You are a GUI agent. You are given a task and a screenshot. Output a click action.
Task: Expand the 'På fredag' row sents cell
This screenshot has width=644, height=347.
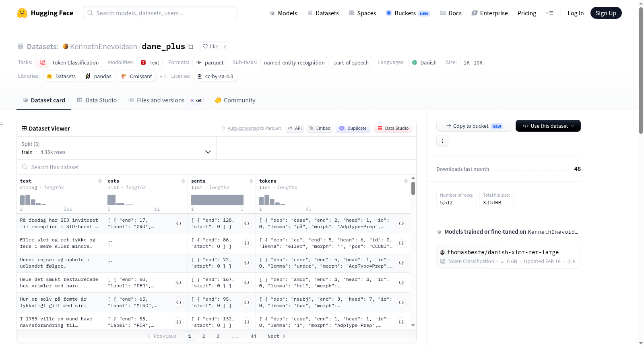(x=247, y=223)
